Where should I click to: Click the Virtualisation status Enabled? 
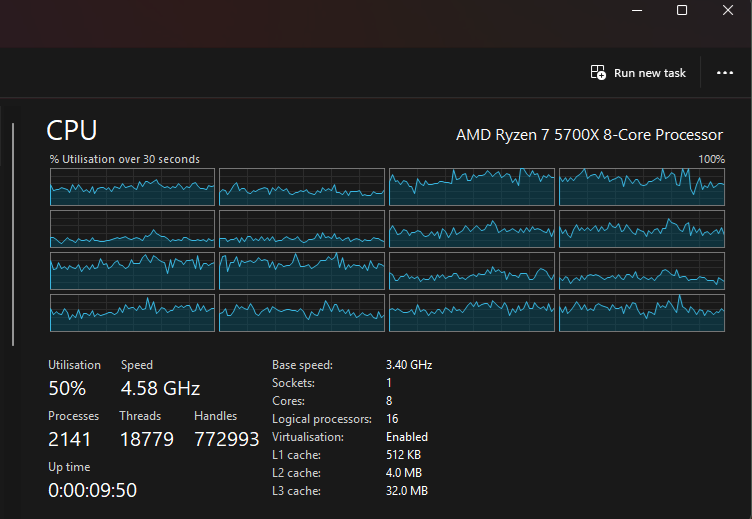[407, 437]
